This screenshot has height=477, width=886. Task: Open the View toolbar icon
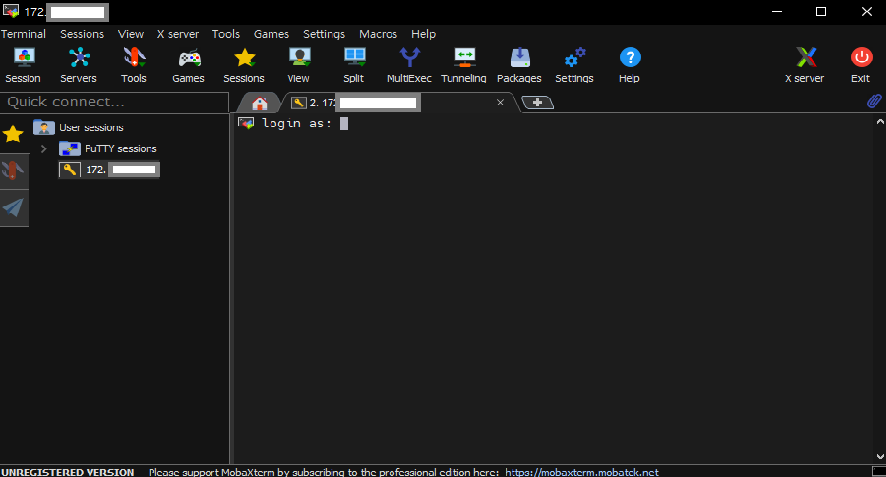(299, 65)
